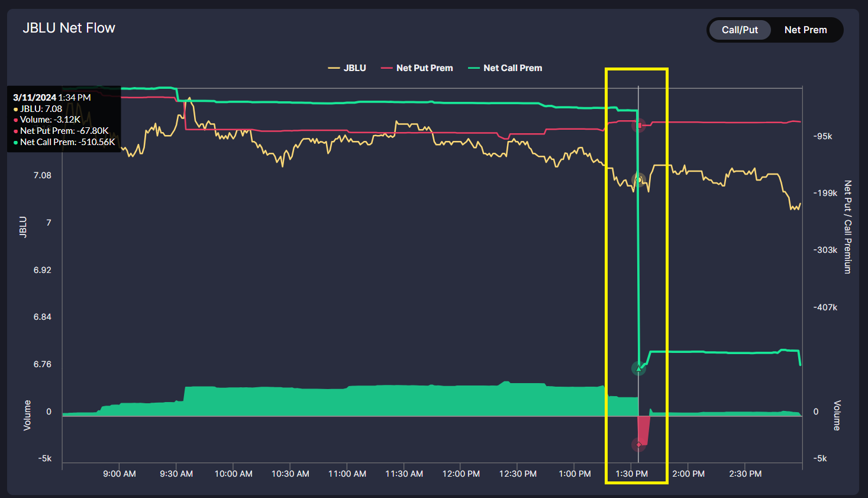Image resolution: width=868 pixels, height=498 pixels.
Task: Click the green volume area near noon
Action: coord(461,400)
